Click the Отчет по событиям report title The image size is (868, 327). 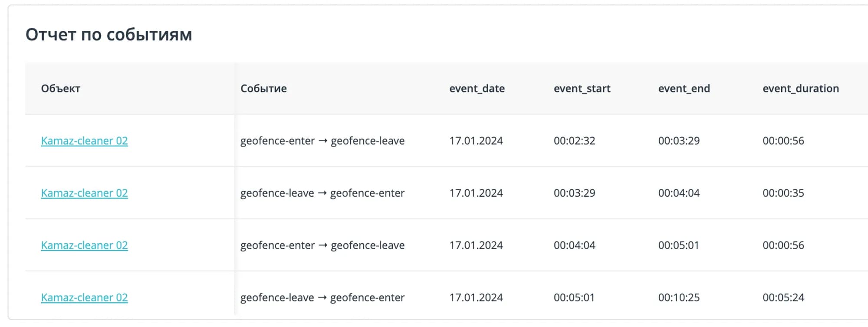point(108,35)
